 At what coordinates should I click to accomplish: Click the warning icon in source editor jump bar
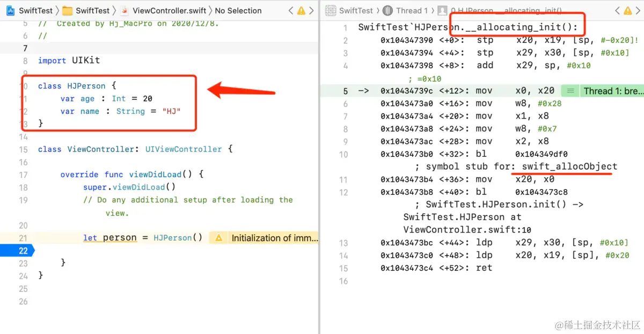(x=301, y=11)
